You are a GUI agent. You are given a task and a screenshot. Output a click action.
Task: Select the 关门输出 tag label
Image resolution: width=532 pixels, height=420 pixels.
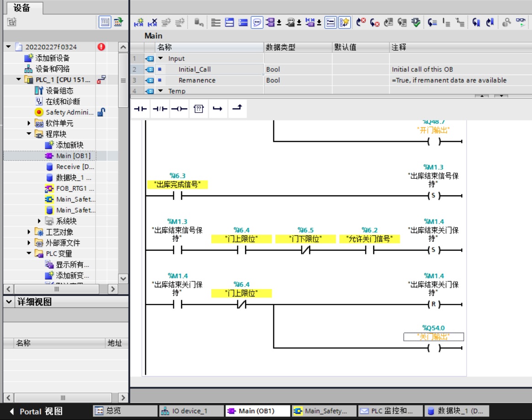point(433,337)
